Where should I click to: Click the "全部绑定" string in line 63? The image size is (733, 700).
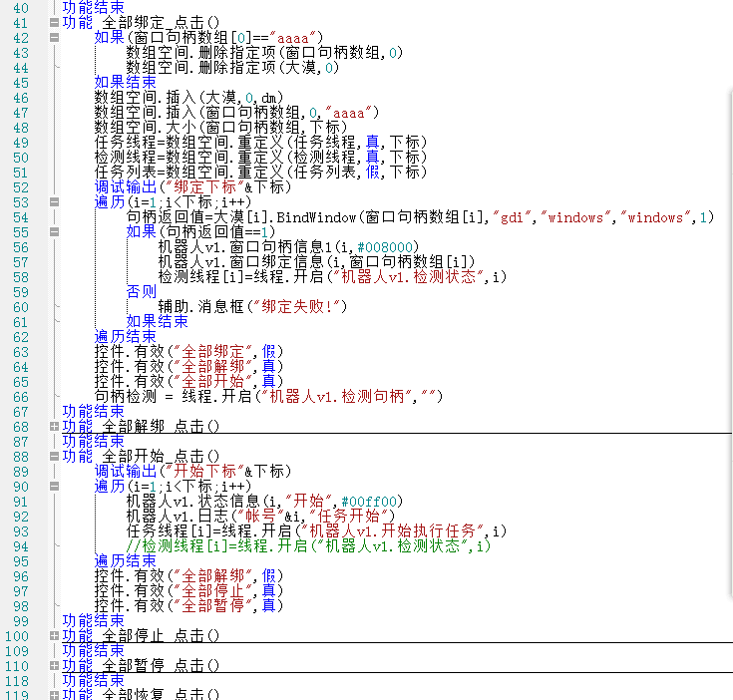pyautogui.click(x=213, y=352)
